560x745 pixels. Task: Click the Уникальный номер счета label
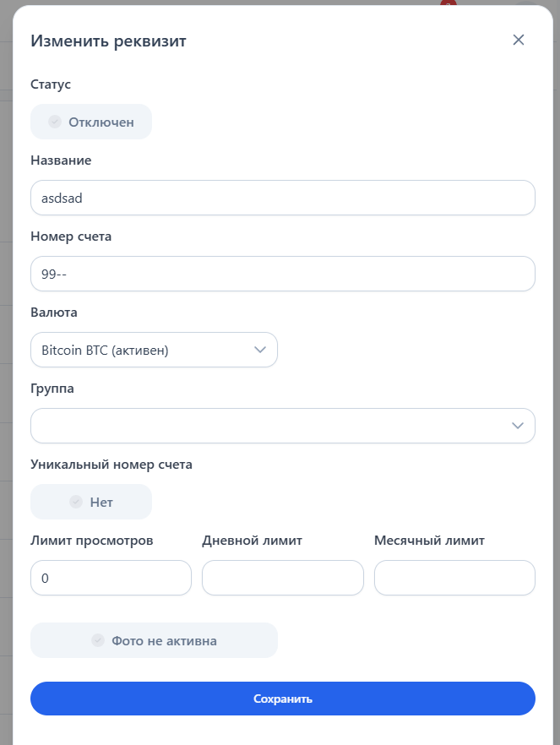pos(111,465)
